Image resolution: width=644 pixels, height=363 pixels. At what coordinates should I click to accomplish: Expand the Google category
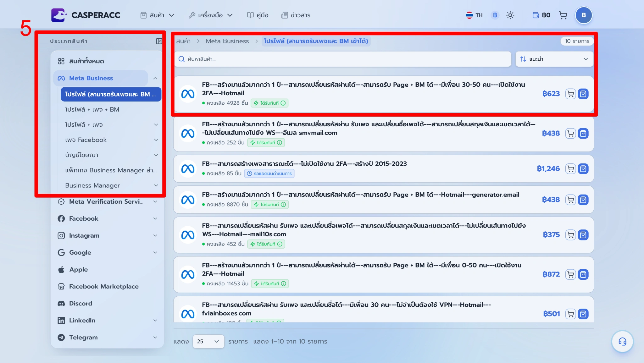(x=155, y=252)
